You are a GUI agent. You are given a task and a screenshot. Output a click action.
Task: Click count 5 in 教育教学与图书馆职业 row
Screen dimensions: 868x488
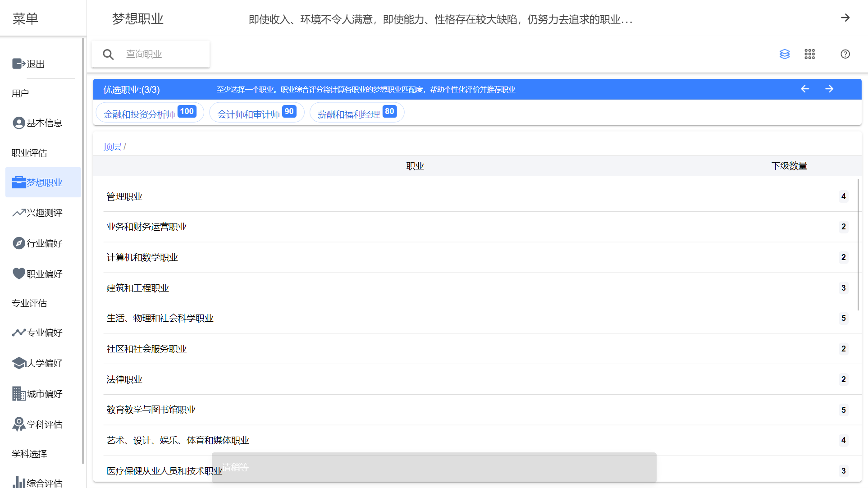tap(843, 410)
